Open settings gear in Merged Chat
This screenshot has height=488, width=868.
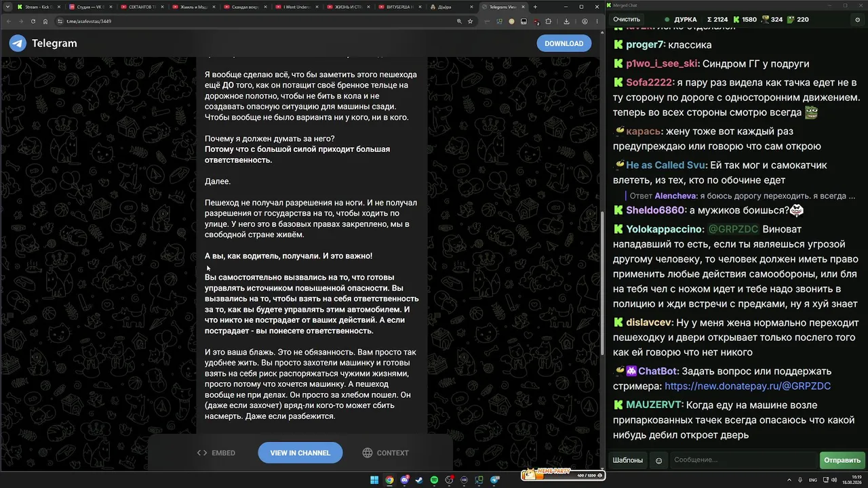[x=858, y=20]
